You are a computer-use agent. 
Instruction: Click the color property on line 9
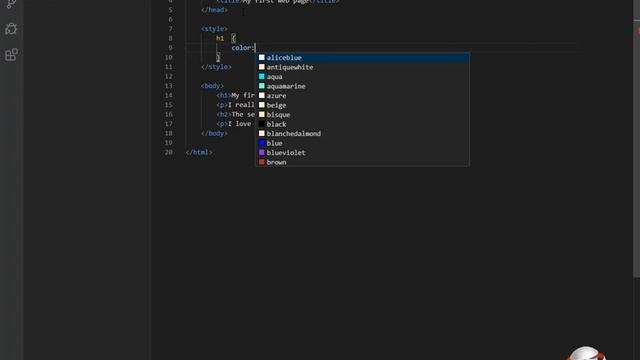click(241, 48)
